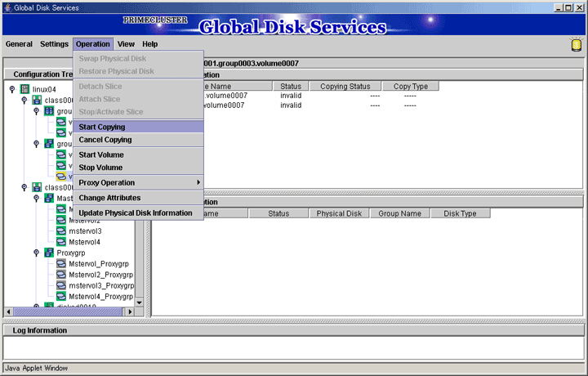Click the Copy Type column header
The image size is (588, 376).
[x=411, y=87]
